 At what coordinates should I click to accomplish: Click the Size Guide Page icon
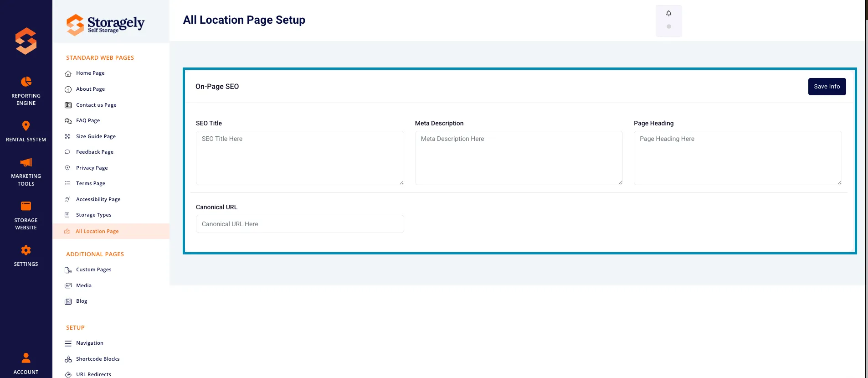(x=67, y=136)
